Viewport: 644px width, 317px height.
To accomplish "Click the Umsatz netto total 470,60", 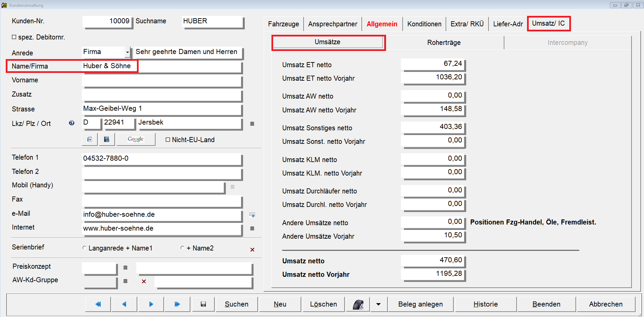I will (433, 260).
